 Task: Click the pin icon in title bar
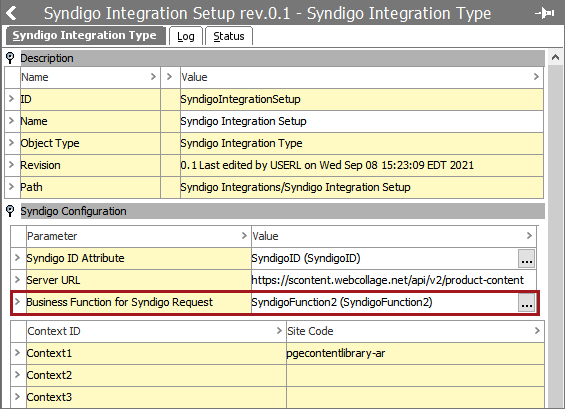pos(544,13)
